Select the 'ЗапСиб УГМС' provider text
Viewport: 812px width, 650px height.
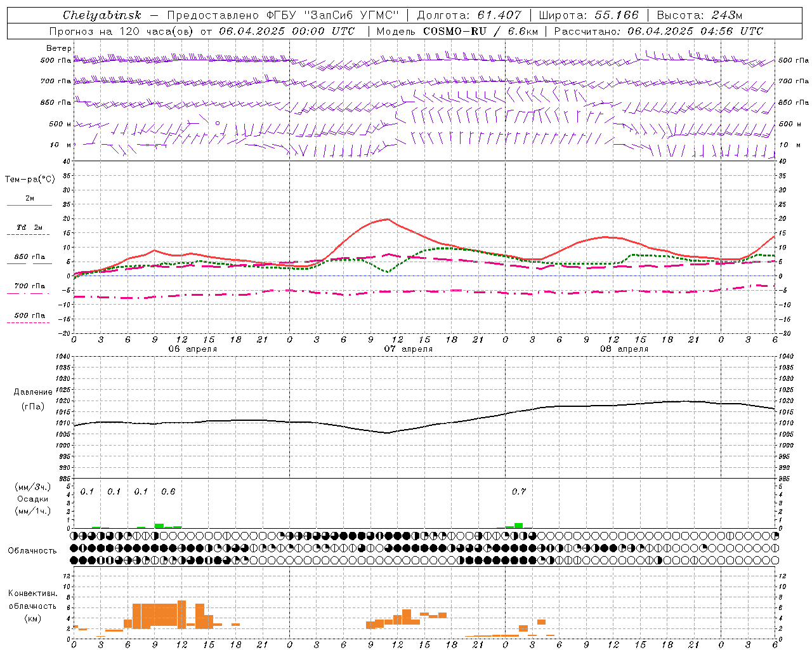351,15
